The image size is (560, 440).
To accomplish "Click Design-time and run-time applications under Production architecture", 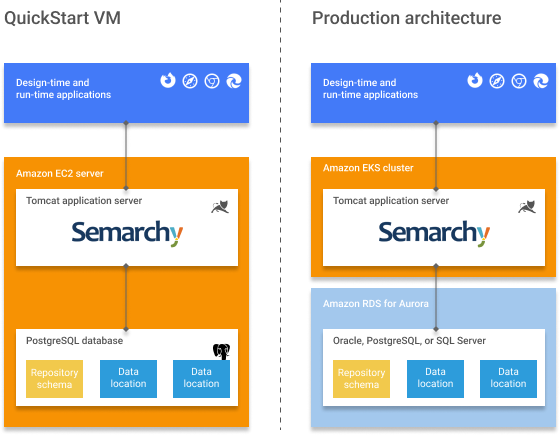I will (370, 89).
